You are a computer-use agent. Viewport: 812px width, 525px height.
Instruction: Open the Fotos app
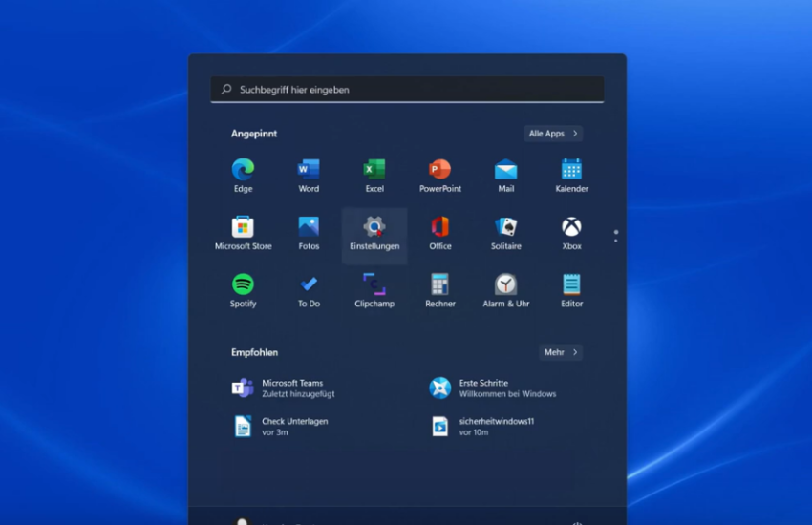coord(309,233)
